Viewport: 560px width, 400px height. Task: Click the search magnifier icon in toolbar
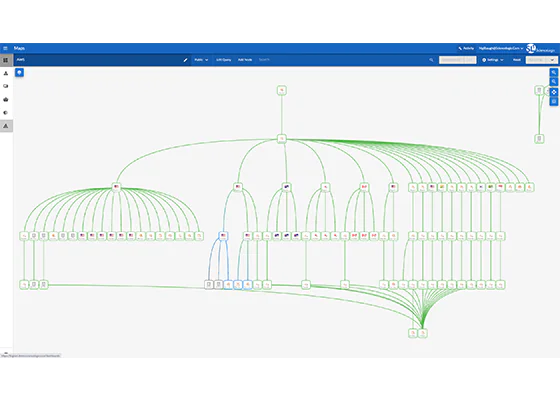pos(431,60)
